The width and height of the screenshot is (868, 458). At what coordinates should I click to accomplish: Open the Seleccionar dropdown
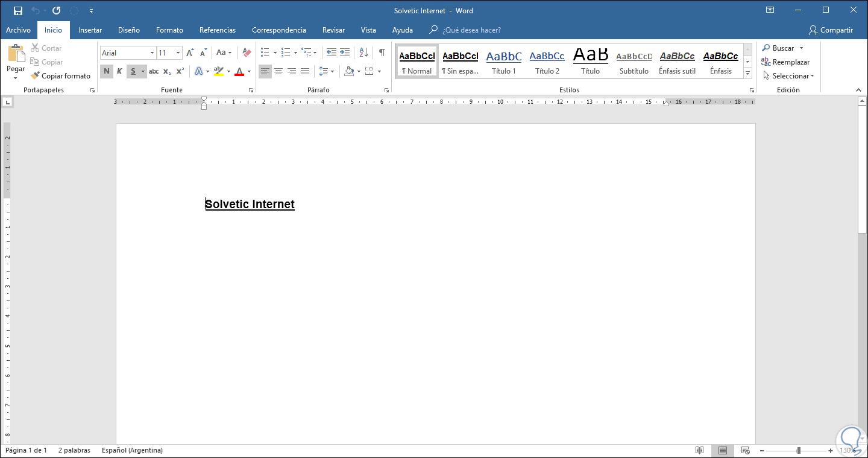tap(788, 76)
